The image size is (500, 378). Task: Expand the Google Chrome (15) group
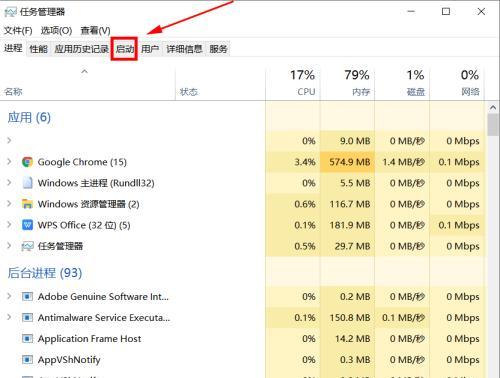9,162
